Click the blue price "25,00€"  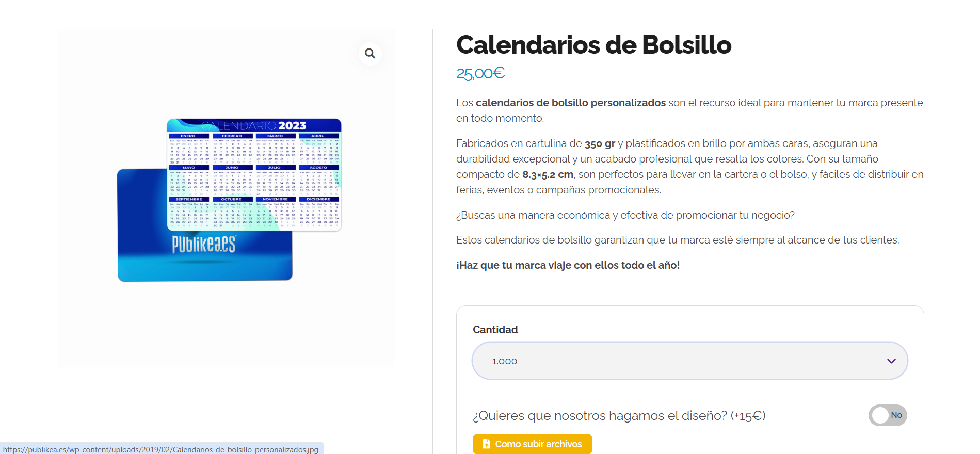(480, 73)
